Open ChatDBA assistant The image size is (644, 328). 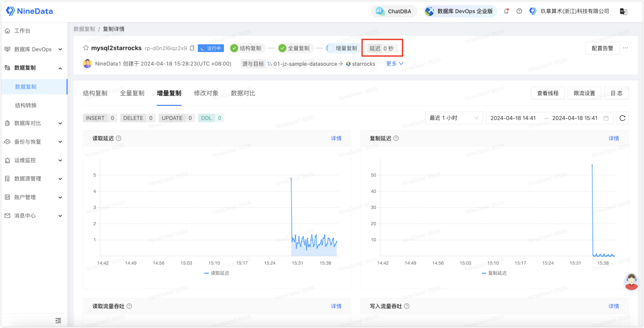(x=394, y=11)
